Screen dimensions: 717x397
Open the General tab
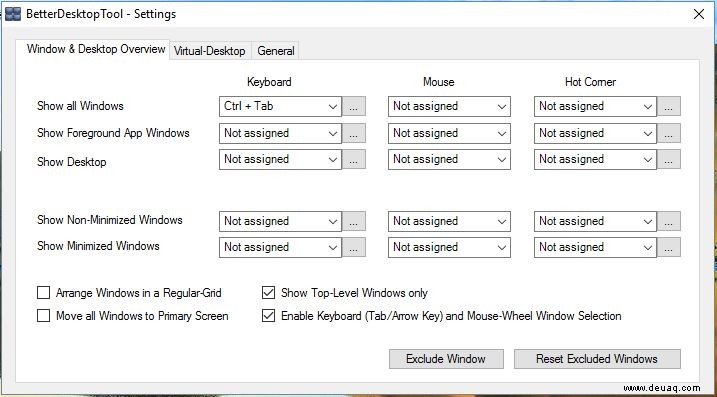click(275, 51)
